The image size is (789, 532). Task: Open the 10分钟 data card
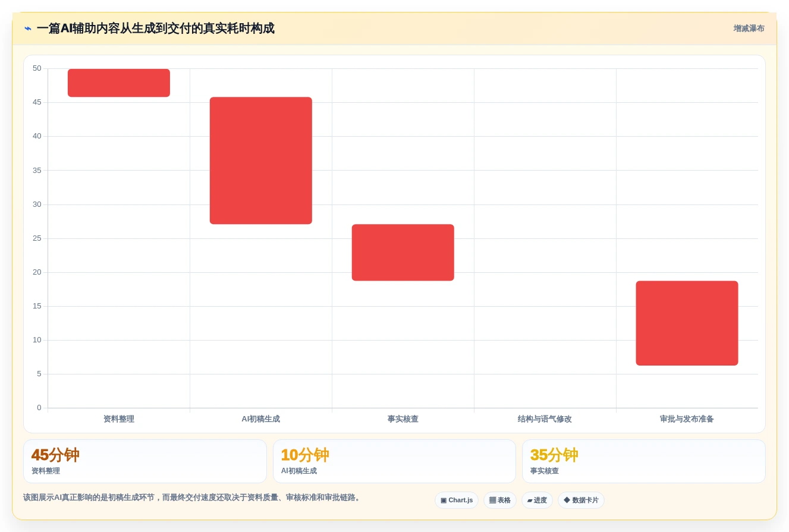click(394, 461)
